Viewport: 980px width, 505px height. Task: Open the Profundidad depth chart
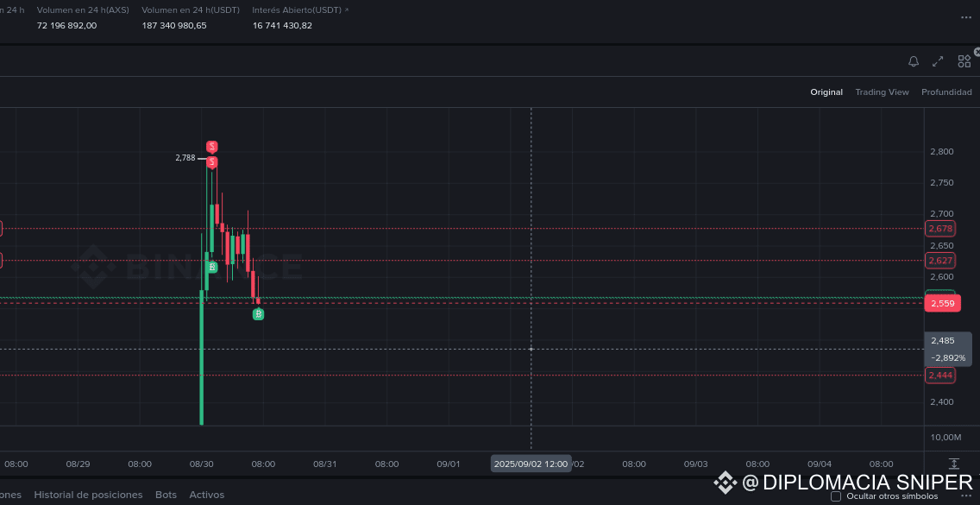(946, 92)
